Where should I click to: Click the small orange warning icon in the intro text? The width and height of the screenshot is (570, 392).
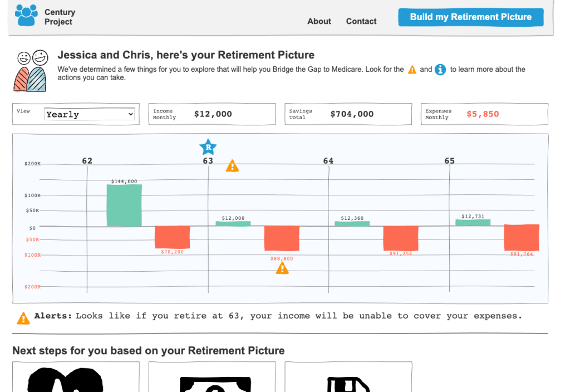click(x=412, y=70)
